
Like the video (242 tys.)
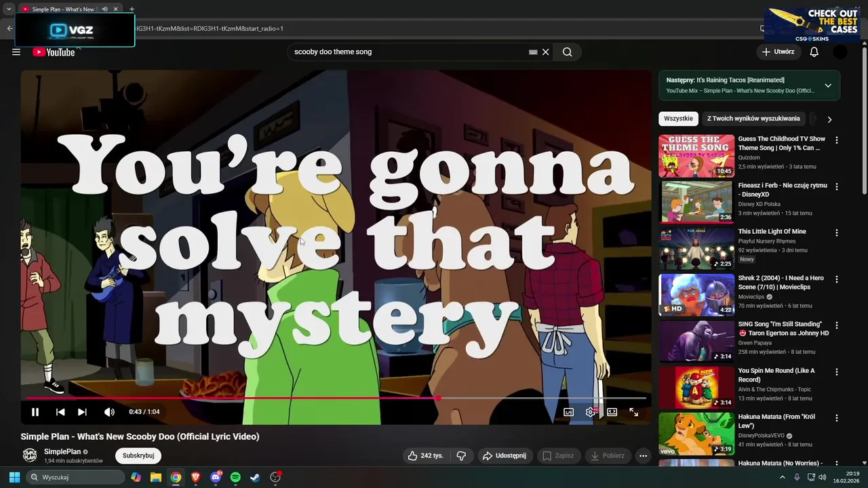425,455
